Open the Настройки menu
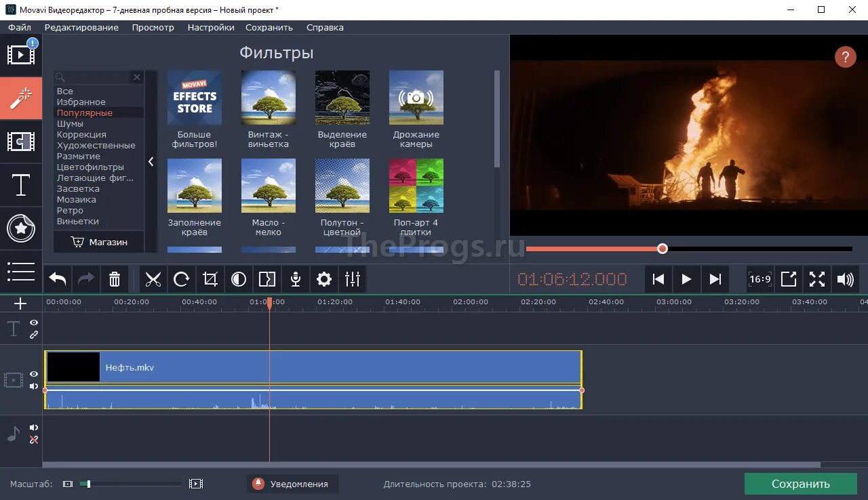 pyautogui.click(x=211, y=28)
